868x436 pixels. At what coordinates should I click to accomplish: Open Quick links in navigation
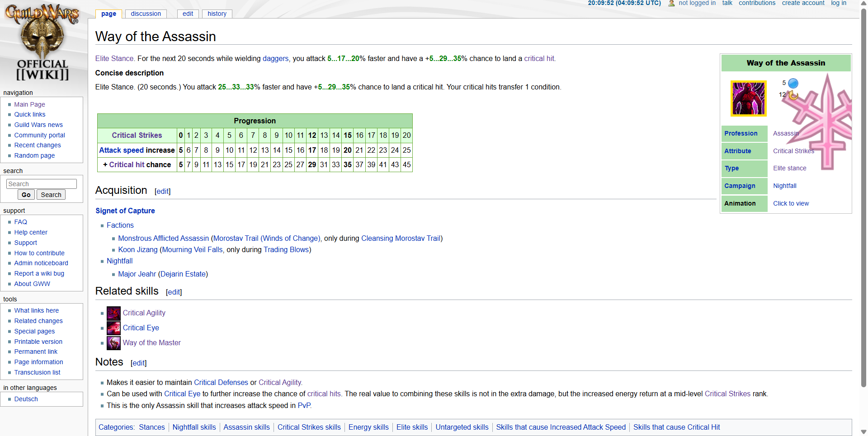[x=30, y=115]
